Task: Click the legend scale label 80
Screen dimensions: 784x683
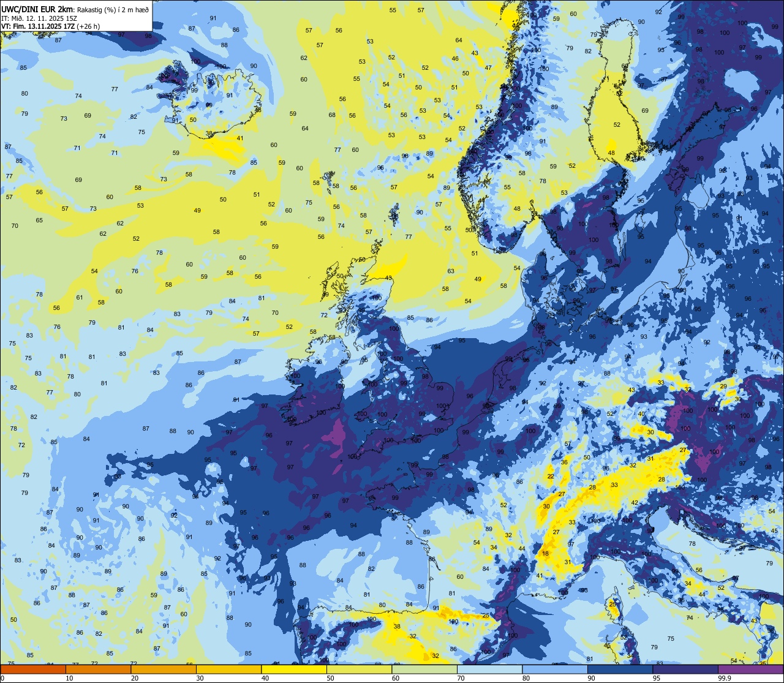Action: (526, 678)
